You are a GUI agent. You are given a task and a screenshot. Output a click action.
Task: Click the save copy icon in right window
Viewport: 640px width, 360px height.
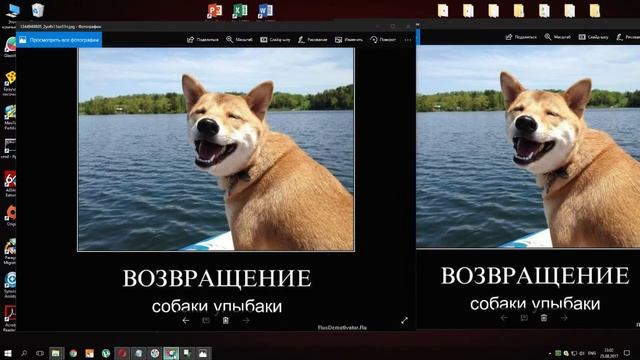coord(524,318)
